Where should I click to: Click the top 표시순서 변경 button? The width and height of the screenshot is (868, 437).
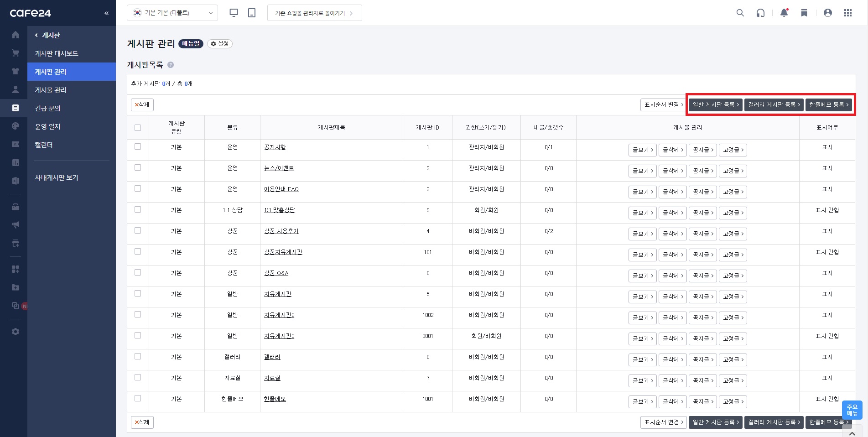point(664,104)
